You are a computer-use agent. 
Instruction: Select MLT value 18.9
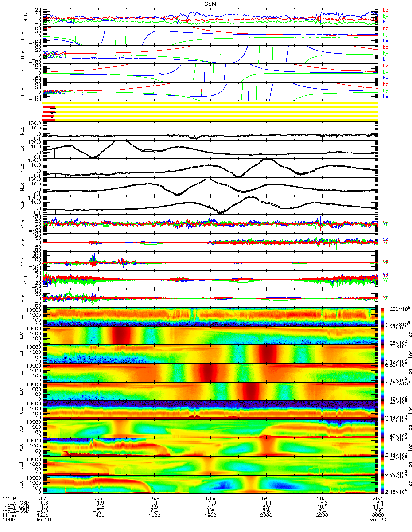coord(210,498)
